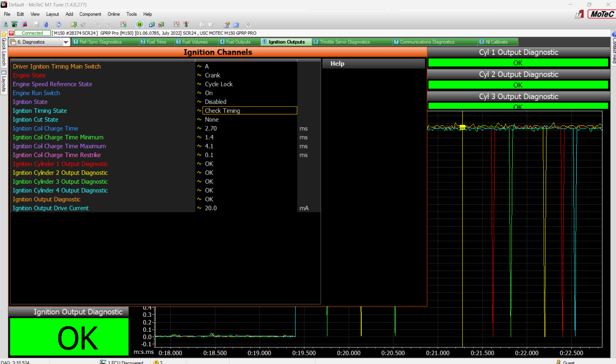Click the Connected status button
Screen dimensions: 616x364
[x=32, y=33]
